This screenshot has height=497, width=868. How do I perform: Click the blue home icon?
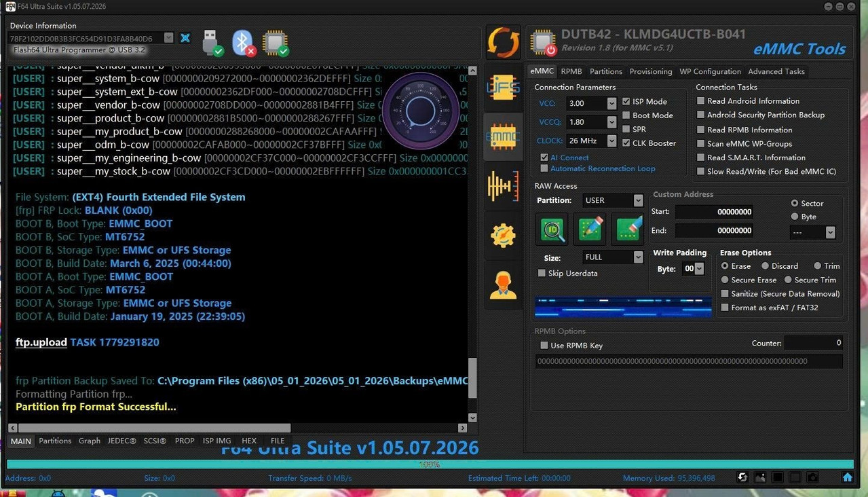pyautogui.click(x=847, y=477)
